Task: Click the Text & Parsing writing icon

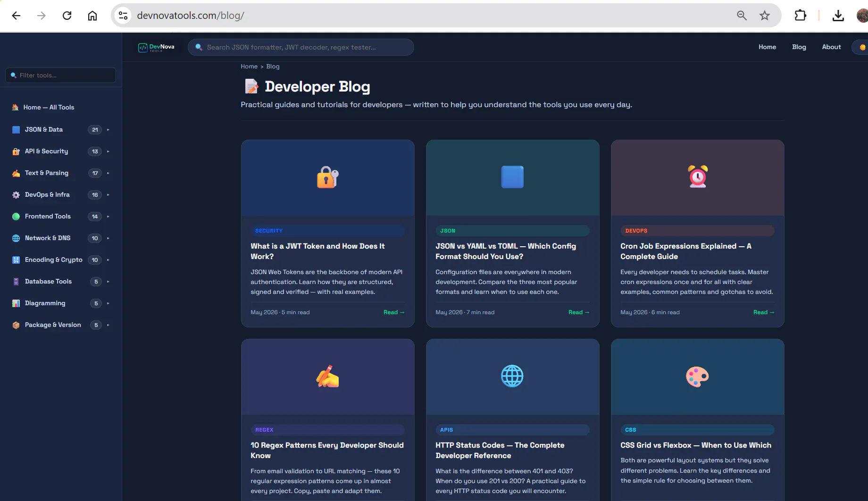Action: coord(16,173)
